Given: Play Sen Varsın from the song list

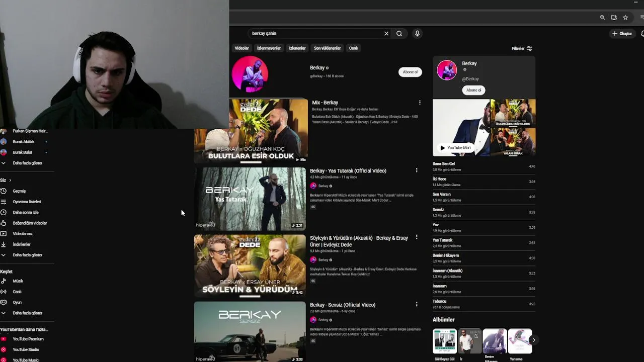Looking at the screenshot, I should [484, 197].
